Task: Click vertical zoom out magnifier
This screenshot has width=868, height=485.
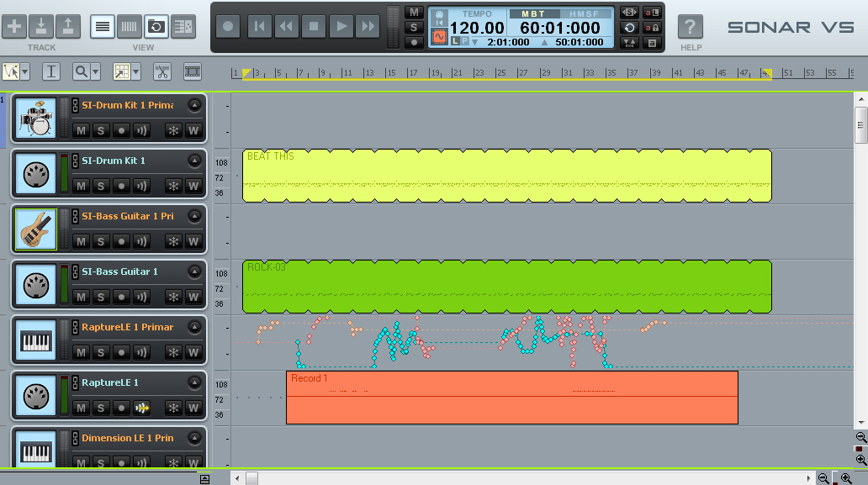Action: click(860, 437)
